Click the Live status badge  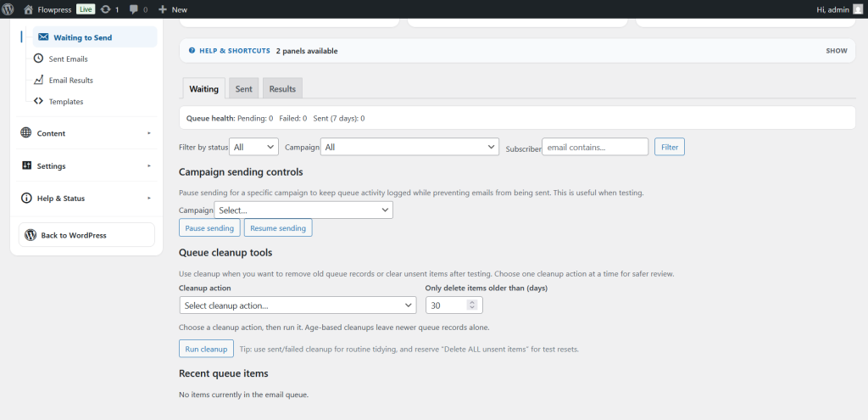85,9
